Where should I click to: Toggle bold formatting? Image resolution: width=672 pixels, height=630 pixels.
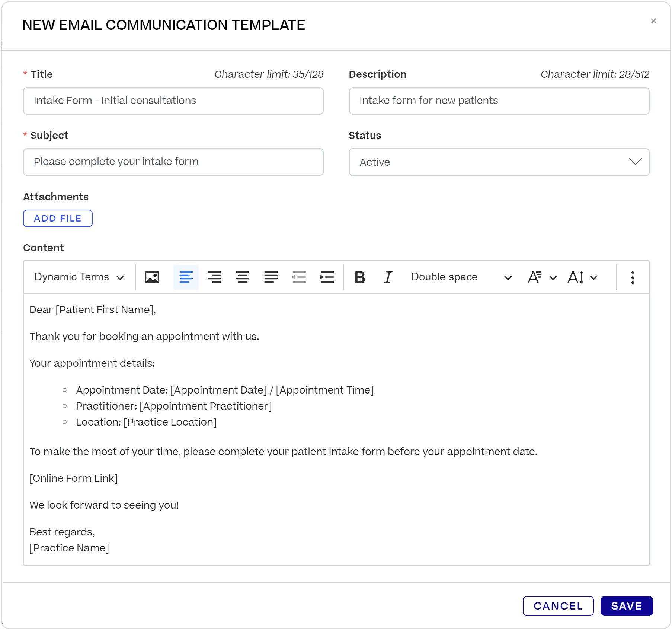pos(359,277)
